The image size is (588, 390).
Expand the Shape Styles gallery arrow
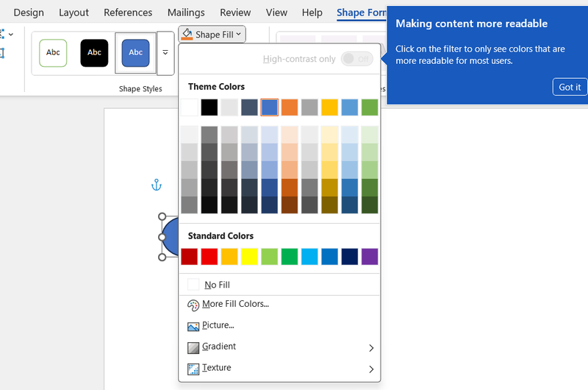(x=165, y=53)
